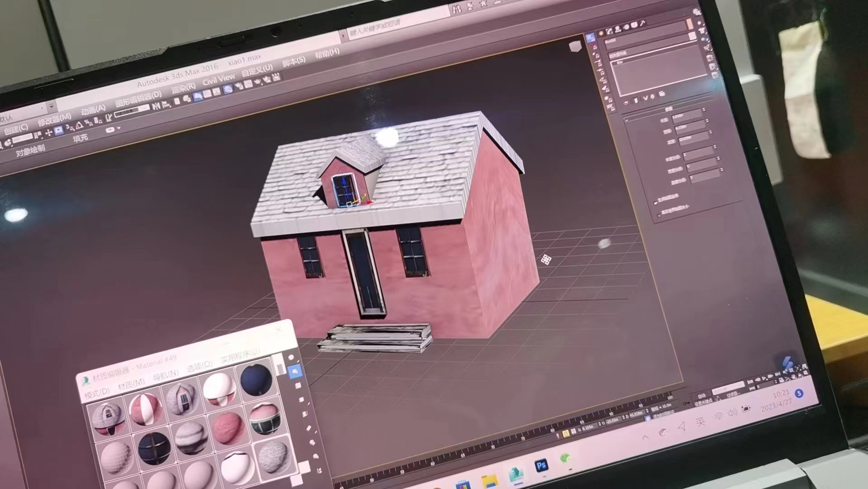The height and width of the screenshot is (489, 868).
Task: Open the 自定义(U) menu
Action: tap(257, 70)
